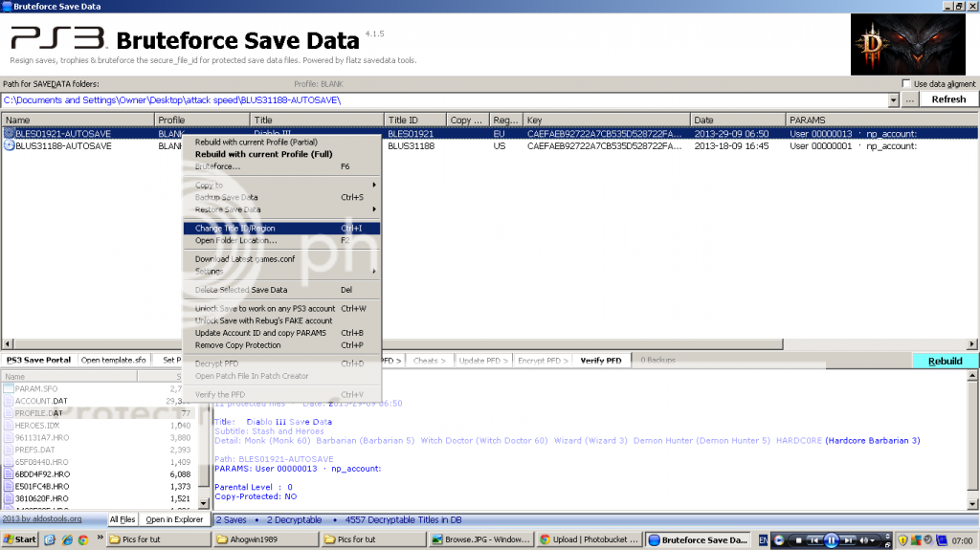Expand the Settings submenu arrow

[373, 272]
